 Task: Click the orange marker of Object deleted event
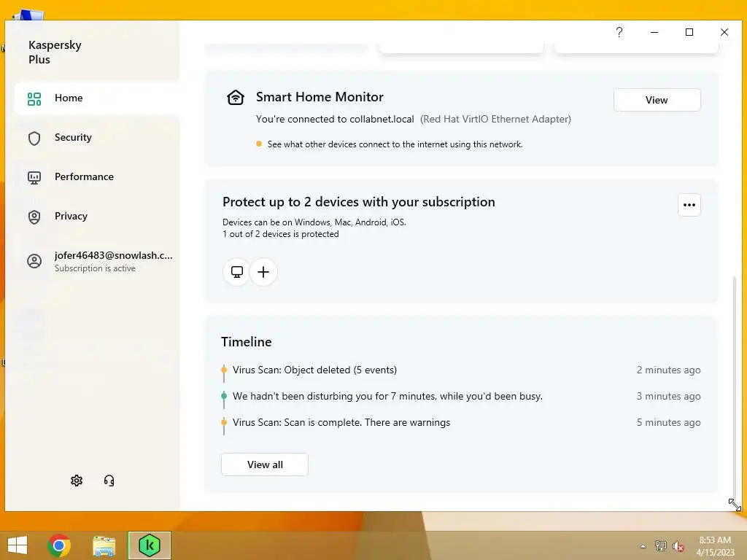[x=224, y=370]
